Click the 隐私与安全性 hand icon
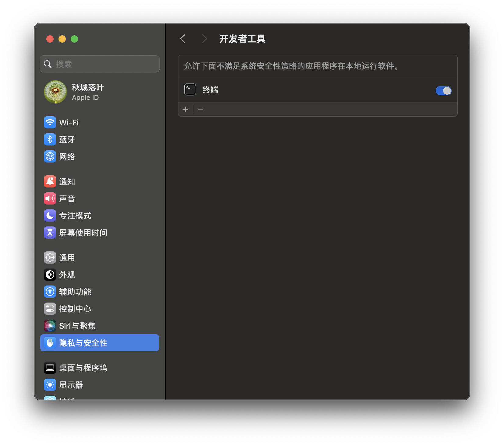The width and height of the screenshot is (504, 445). [x=50, y=343]
